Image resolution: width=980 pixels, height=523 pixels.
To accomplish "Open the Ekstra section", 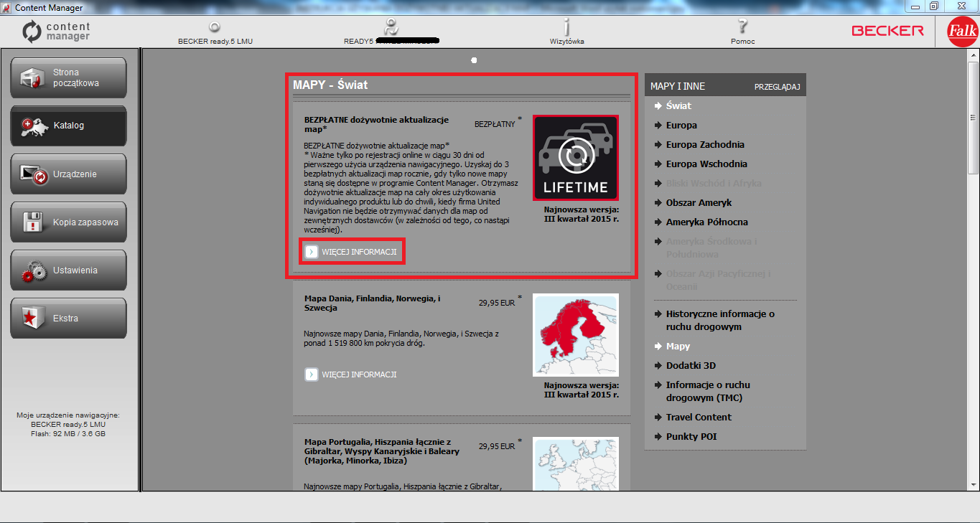I will pyautogui.click(x=68, y=318).
